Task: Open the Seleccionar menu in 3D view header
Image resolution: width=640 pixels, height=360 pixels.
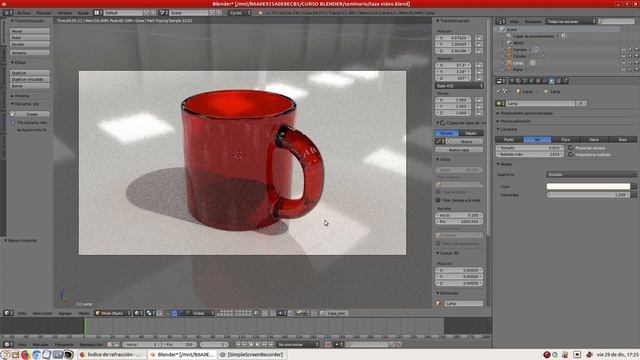Action: coord(42,313)
